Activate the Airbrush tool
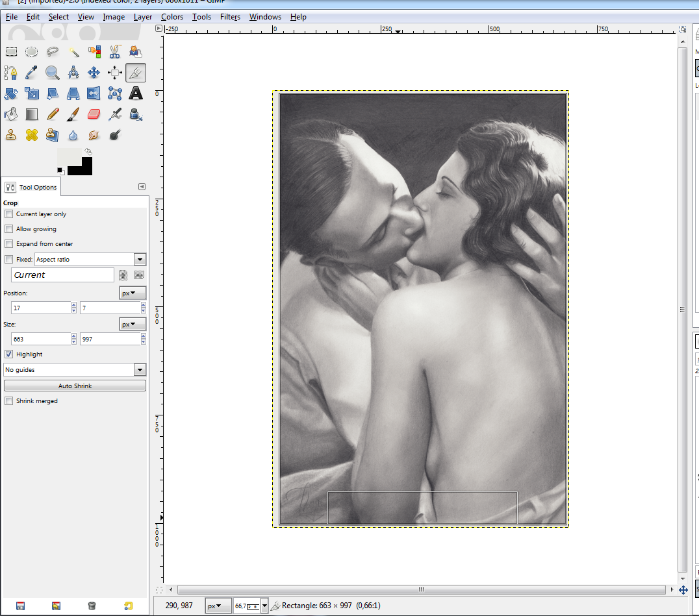 coord(115,114)
